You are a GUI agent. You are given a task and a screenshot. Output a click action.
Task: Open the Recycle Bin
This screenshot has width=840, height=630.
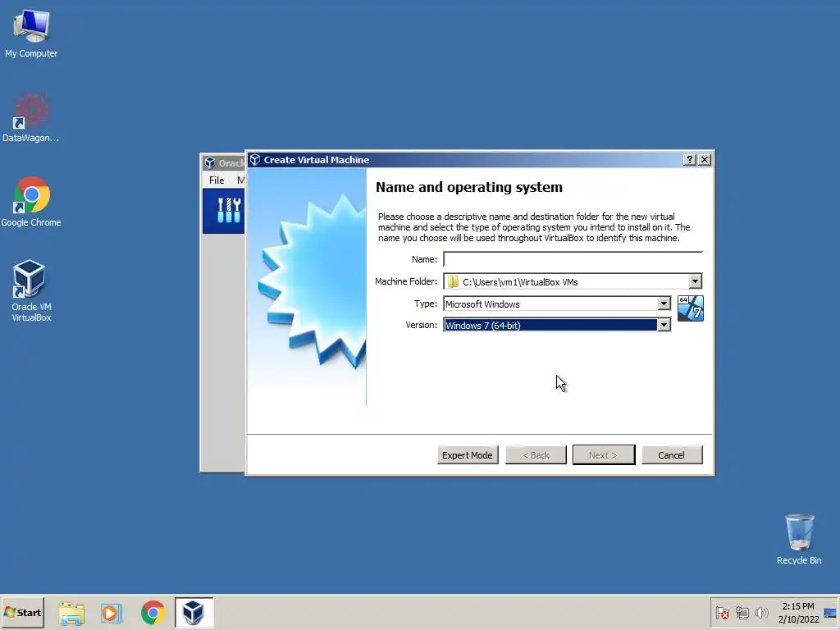coord(799,539)
